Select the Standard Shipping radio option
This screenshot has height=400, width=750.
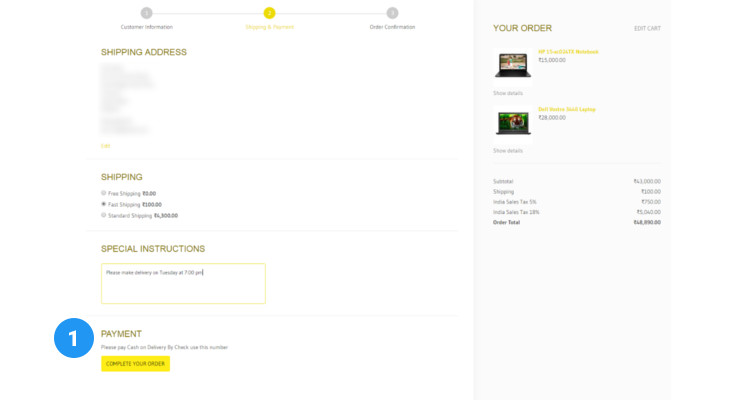tap(103, 215)
